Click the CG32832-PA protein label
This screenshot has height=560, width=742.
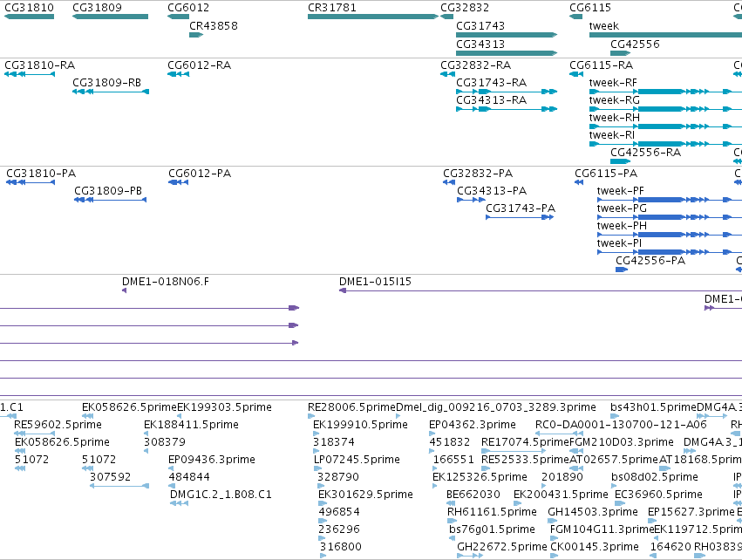478,174
